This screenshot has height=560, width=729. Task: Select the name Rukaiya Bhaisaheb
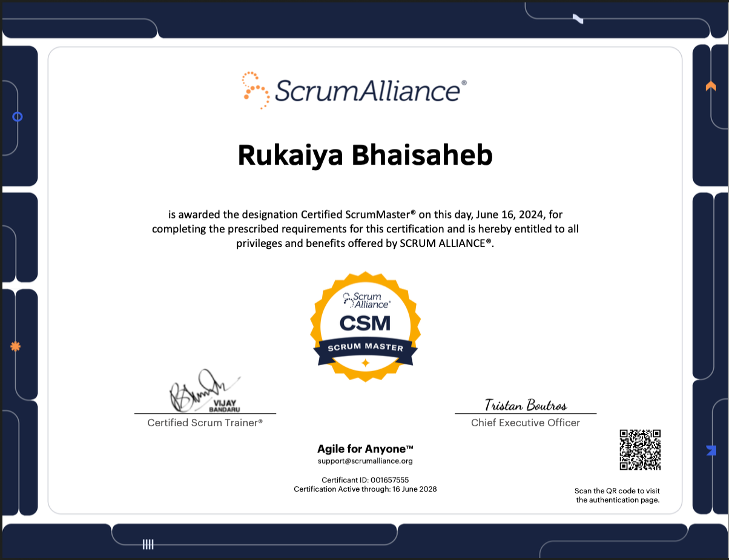[365, 156]
